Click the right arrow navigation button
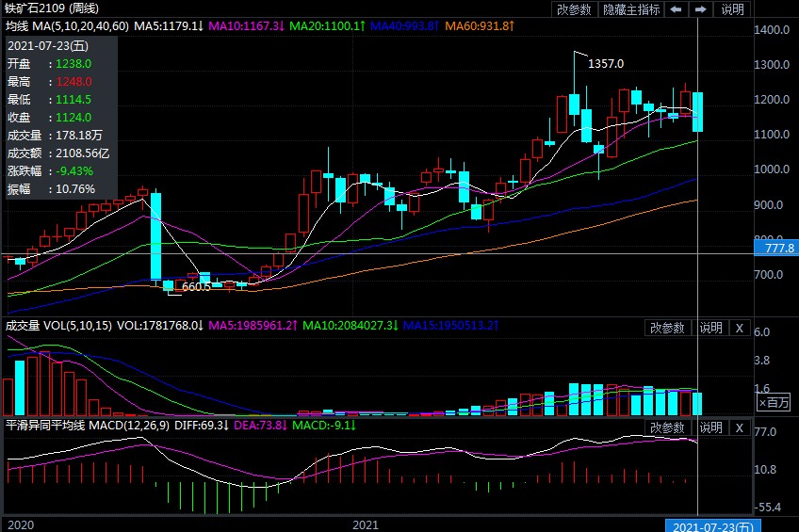The height and width of the screenshot is (532, 799). click(x=700, y=9)
